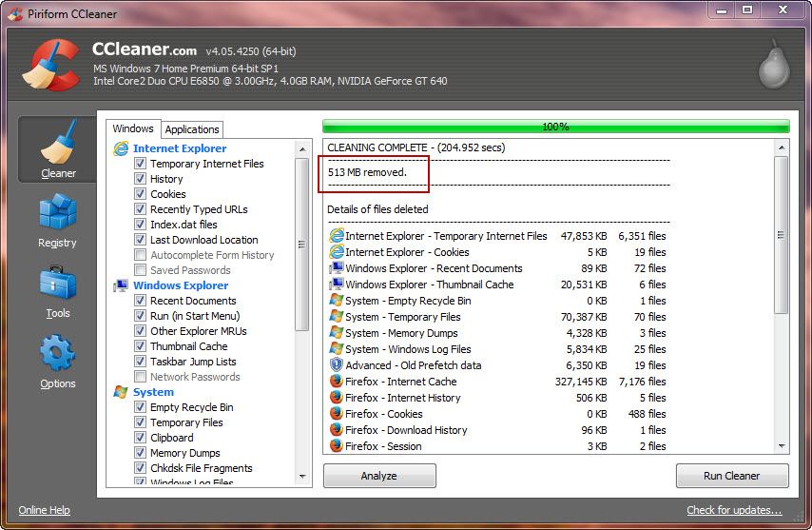Select the Internet Explorer category heading
The width and height of the screenshot is (812, 530).
(x=180, y=148)
